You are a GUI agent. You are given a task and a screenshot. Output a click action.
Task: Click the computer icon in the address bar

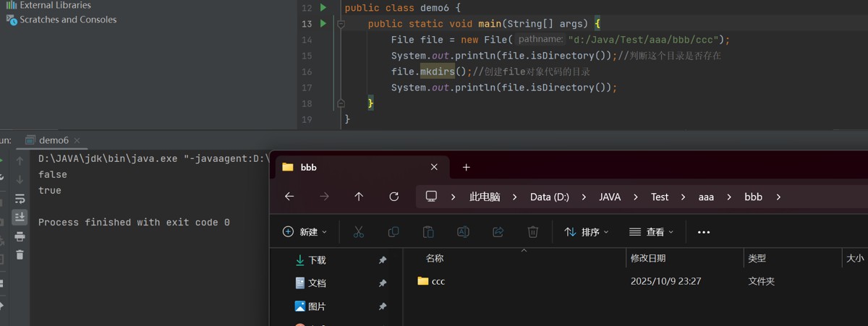(432, 197)
